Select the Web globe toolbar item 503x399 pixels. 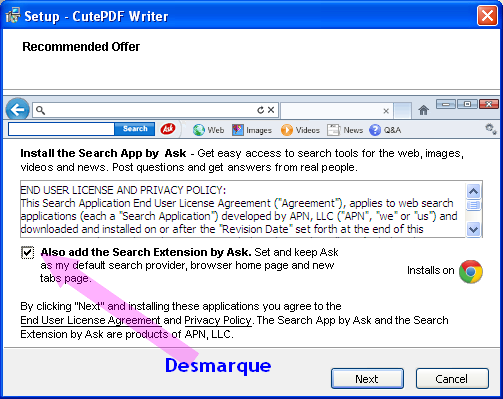[208, 130]
